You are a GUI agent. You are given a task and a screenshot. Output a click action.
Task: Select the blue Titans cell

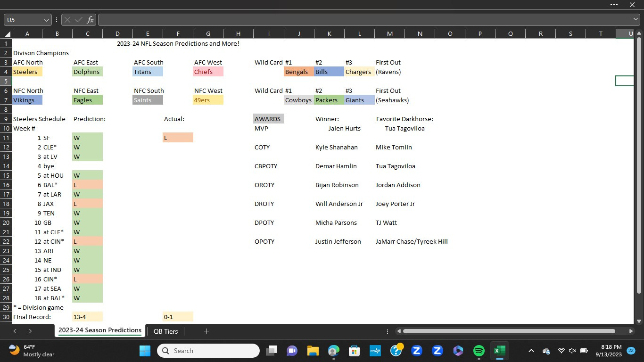tap(148, 72)
